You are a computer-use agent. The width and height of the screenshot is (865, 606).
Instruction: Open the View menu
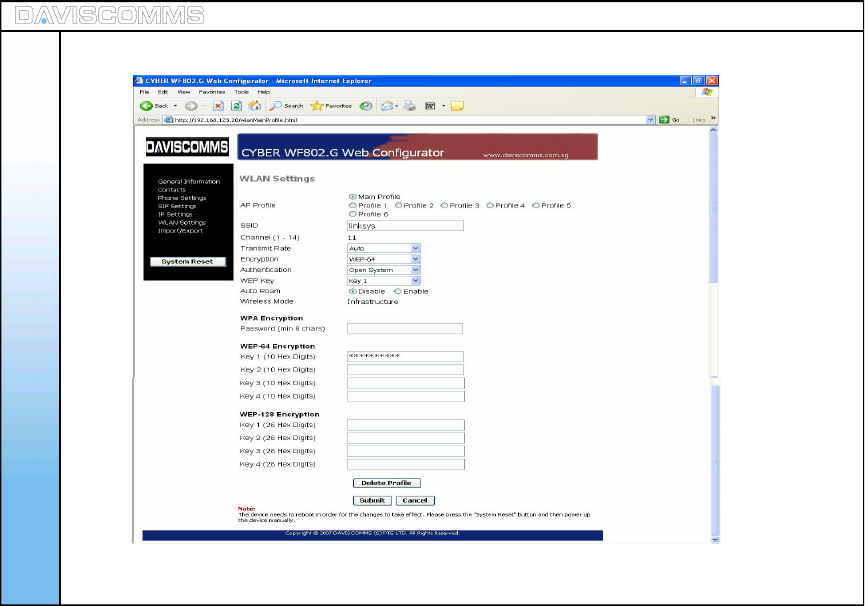point(184,92)
